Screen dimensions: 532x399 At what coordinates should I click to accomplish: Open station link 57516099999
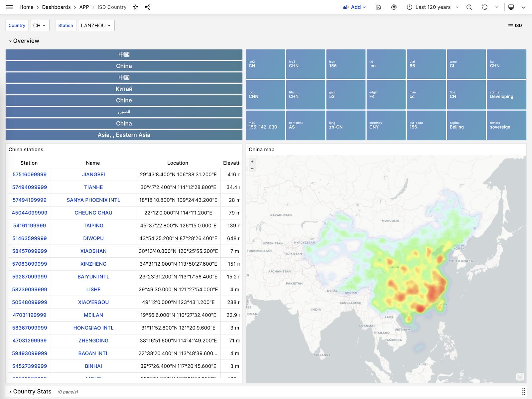pyautogui.click(x=30, y=175)
